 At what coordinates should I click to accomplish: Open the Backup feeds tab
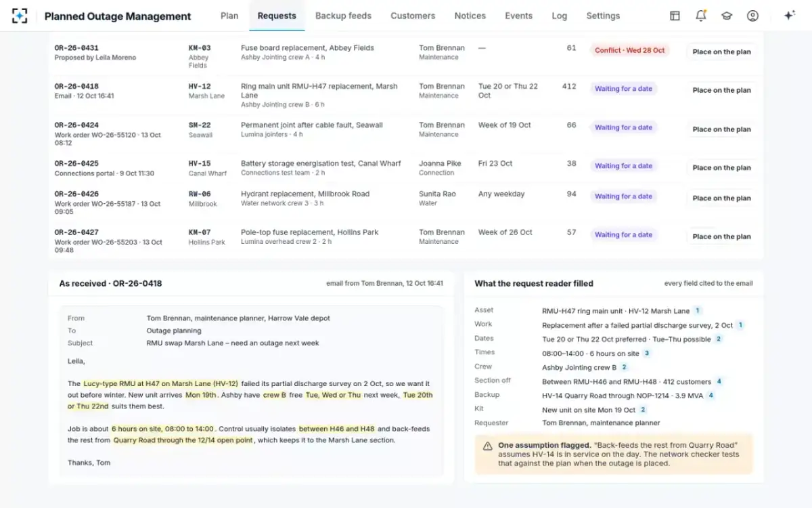click(x=343, y=16)
